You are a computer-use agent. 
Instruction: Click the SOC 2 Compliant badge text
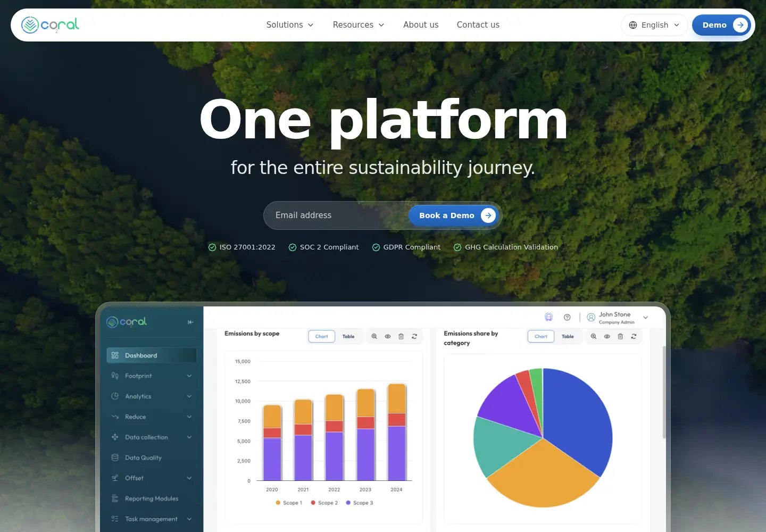[329, 247]
